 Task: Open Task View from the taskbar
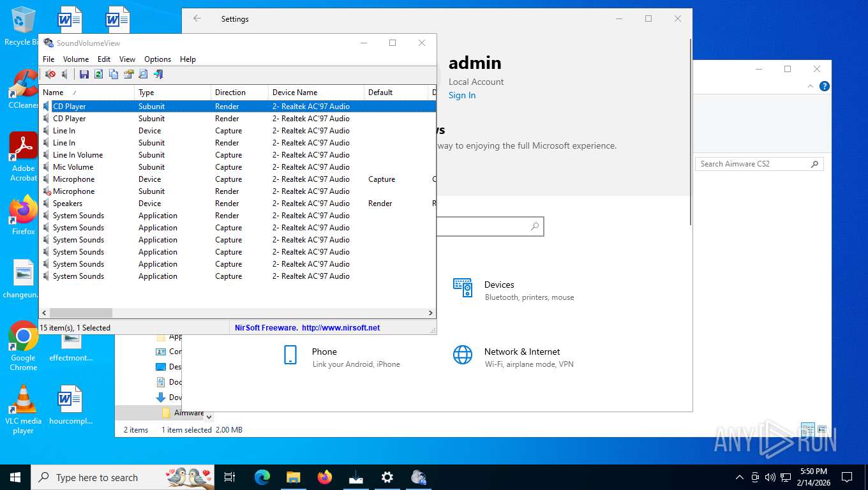point(230,477)
